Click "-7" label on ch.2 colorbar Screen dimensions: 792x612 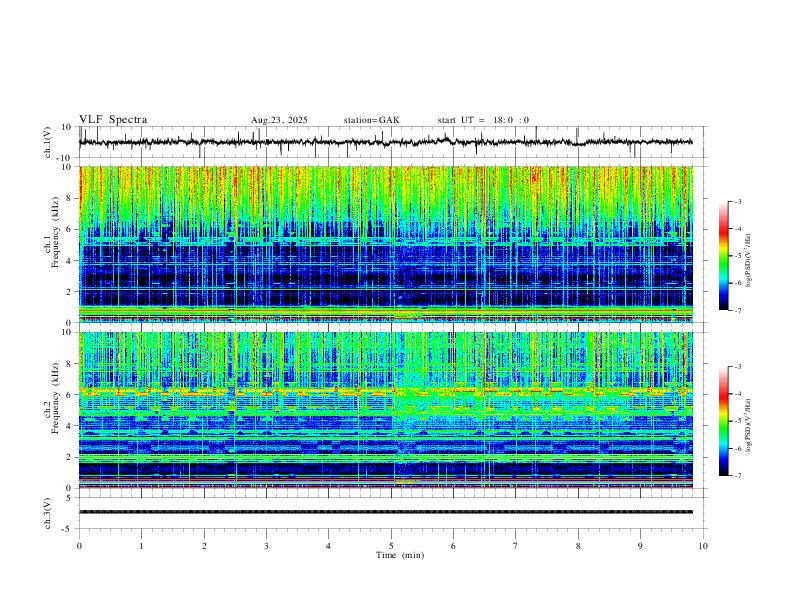tap(738, 476)
